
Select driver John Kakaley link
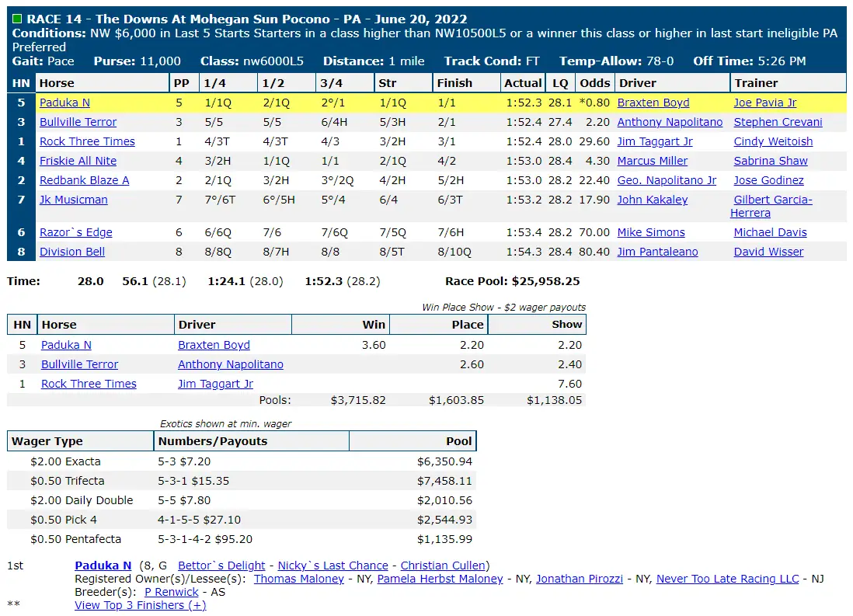(653, 200)
